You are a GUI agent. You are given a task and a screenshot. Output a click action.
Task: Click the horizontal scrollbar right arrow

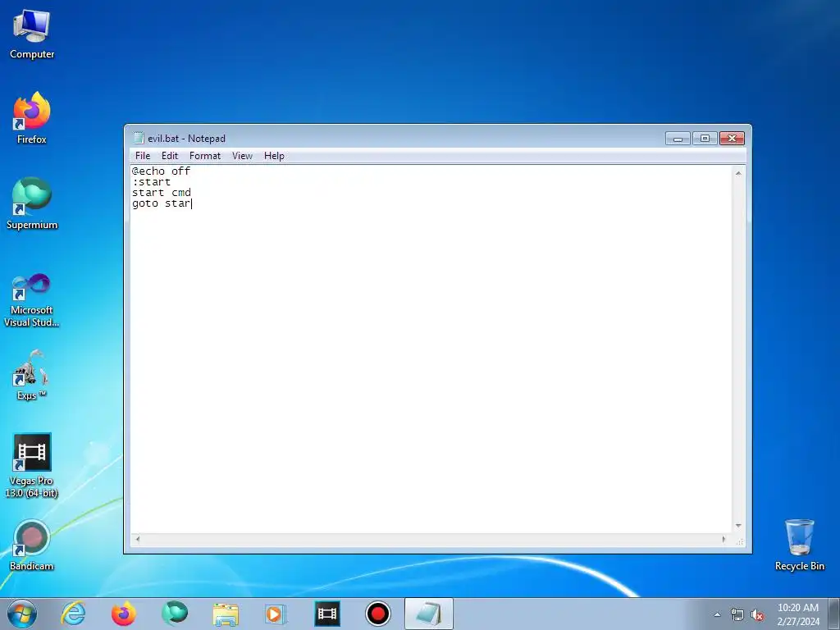[x=724, y=539]
